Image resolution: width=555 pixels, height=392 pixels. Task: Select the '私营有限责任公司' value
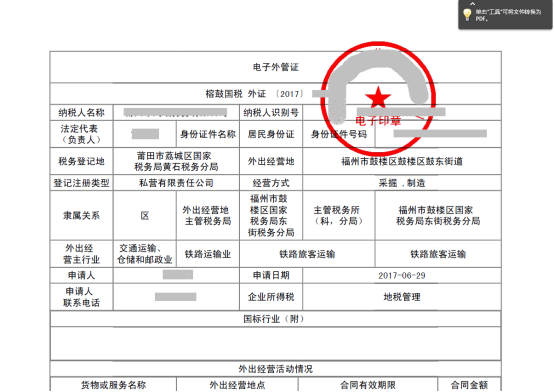pos(176,183)
